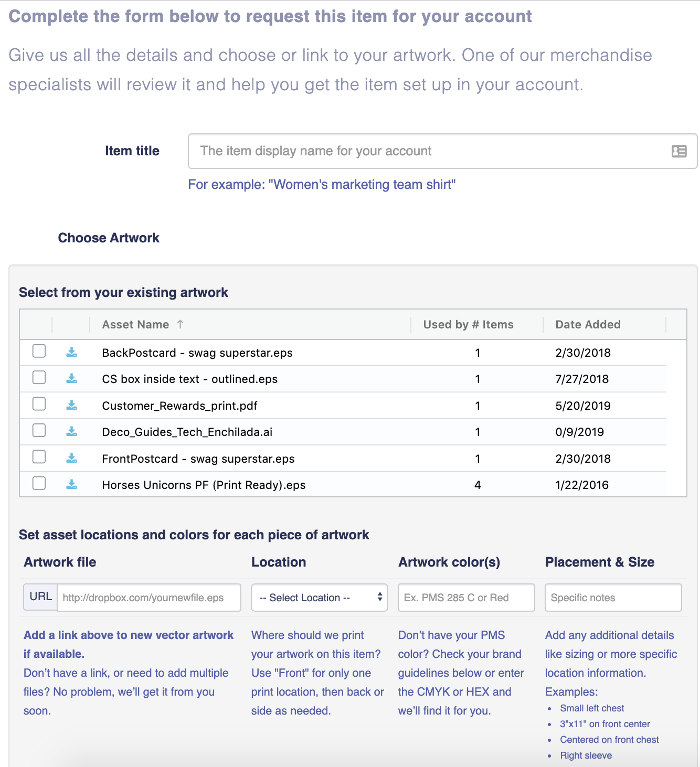Download CS box inside text artwork
Screen dimensions: 700x767
click(x=72, y=378)
